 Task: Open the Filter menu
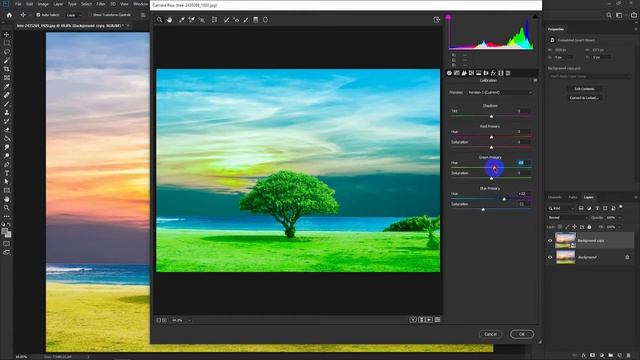100,4
